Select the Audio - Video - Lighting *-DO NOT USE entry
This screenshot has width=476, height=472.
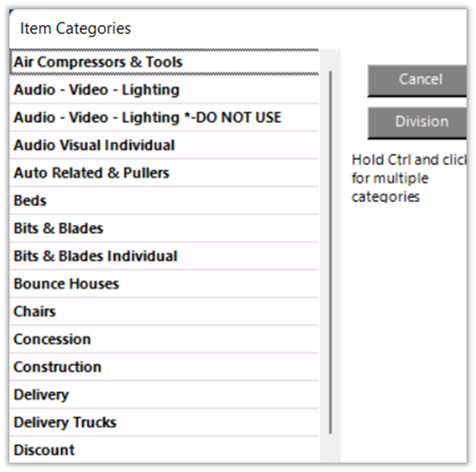tap(147, 118)
